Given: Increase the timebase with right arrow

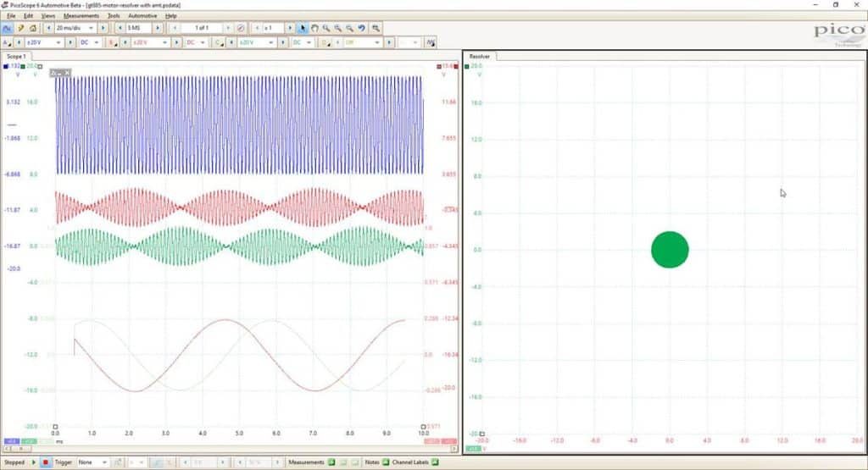Looking at the screenshot, I should [x=103, y=28].
